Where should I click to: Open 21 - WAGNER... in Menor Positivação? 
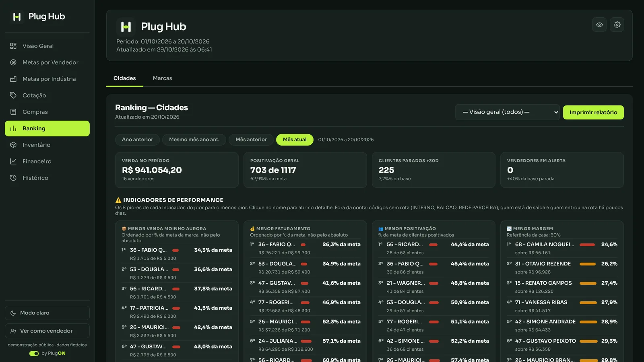tap(406, 283)
